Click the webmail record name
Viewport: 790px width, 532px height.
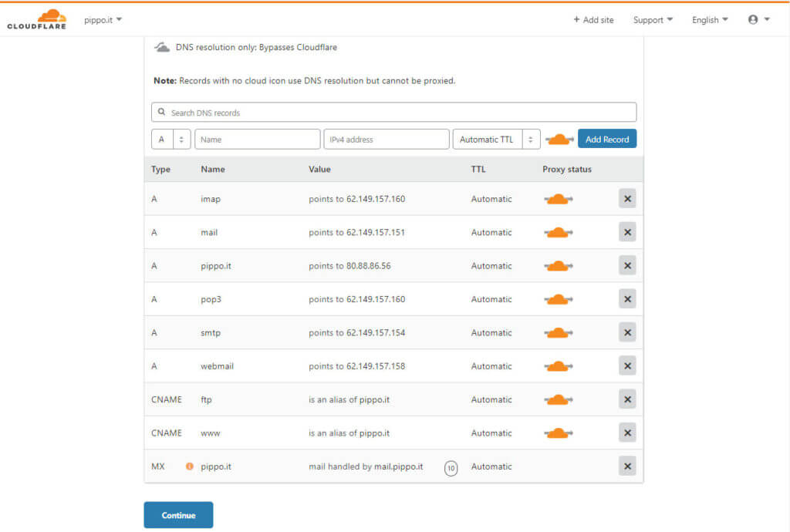tap(217, 366)
